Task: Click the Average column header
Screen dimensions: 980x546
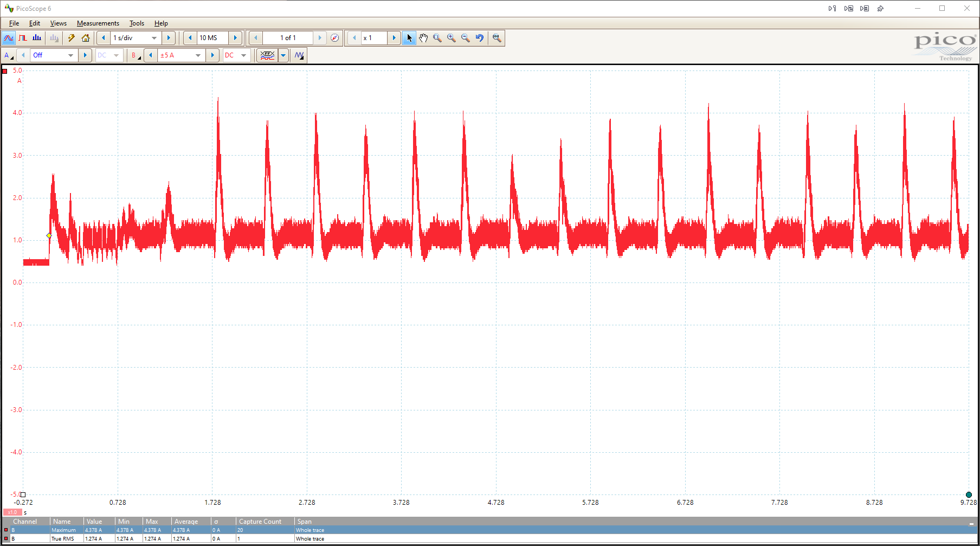Action: pyautogui.click(x=191, y=522)
